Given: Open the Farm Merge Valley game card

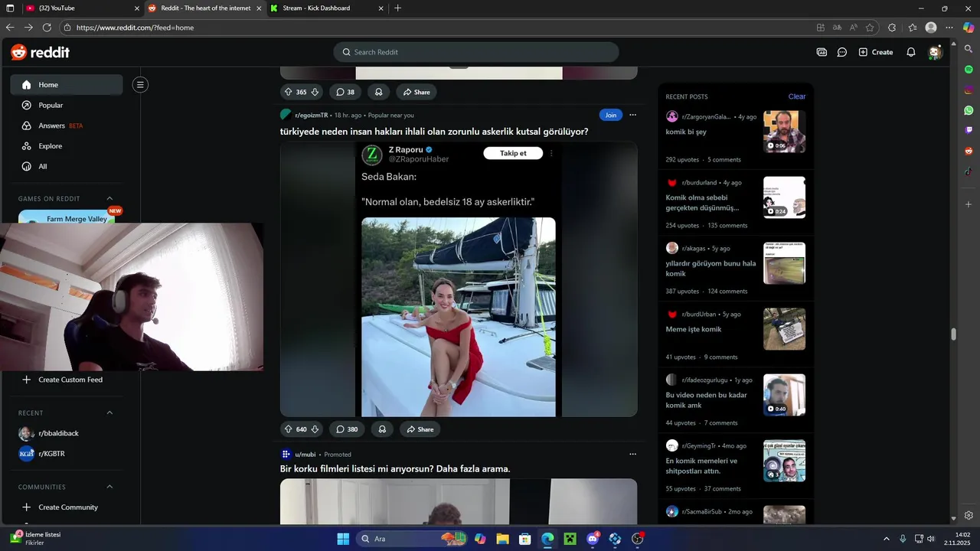Looking at the screenshot, I should click(x=67, y=218).
